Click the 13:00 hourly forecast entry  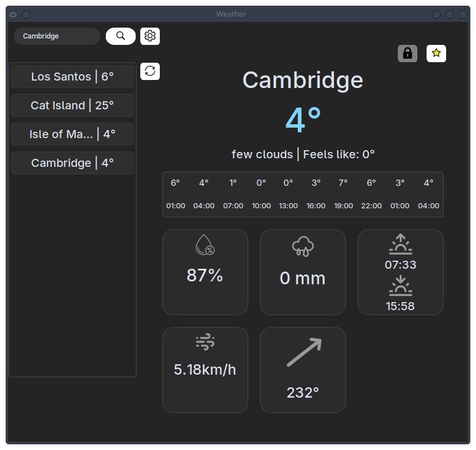[288, 194]
